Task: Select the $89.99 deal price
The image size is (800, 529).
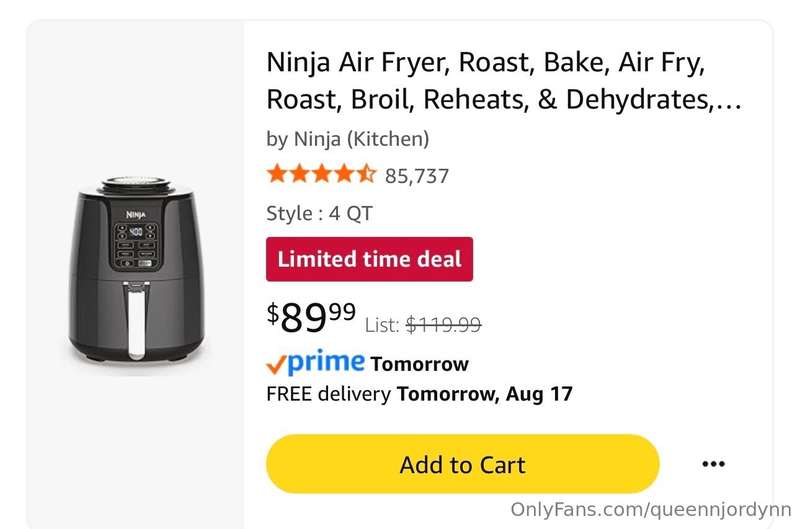Action: click(x=311, y=316)
